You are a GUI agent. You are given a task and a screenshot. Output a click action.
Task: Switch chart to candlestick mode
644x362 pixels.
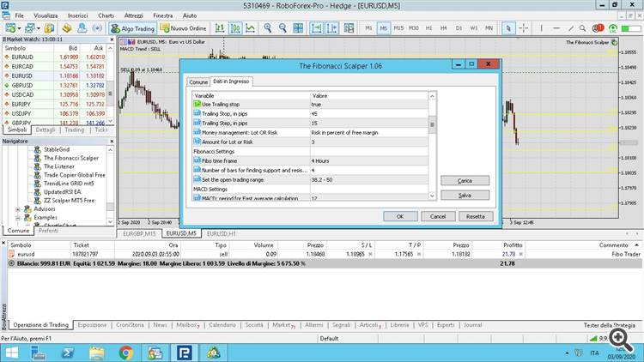point(235,28)
